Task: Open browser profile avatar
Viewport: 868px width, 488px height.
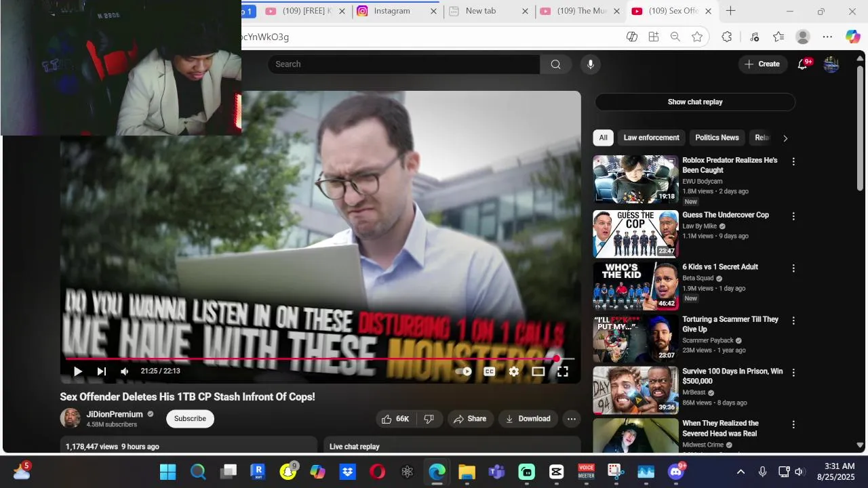Action: coord(803,37)
